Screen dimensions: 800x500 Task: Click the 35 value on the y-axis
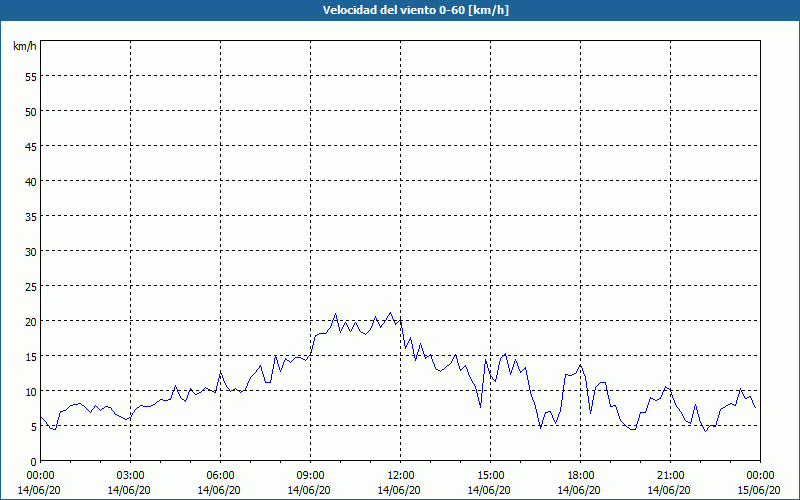pos(31,217)
